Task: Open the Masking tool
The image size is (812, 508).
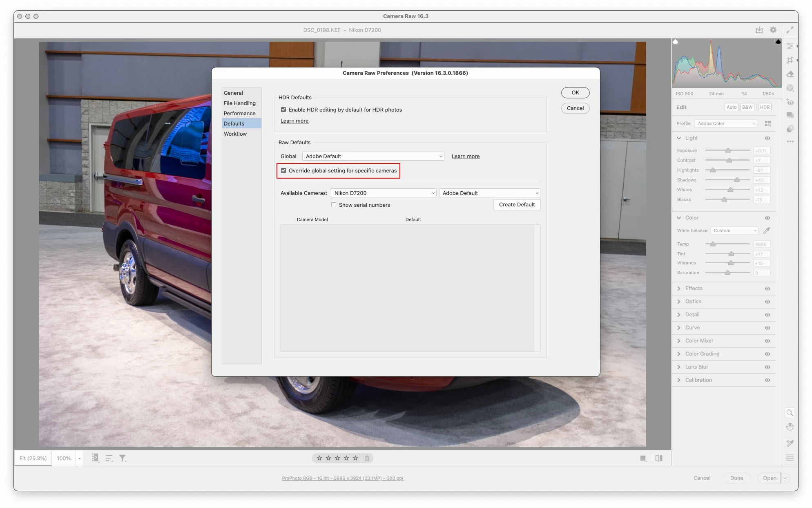Action: [790, 88]
